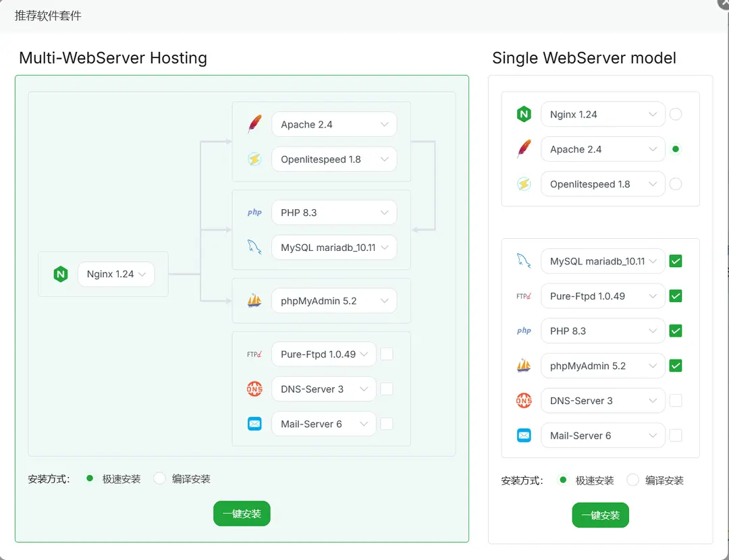The image size is (729, 560).
Task: Select Nginx 1.24 radio button in Single WebServer
Action: click(675, 115)
